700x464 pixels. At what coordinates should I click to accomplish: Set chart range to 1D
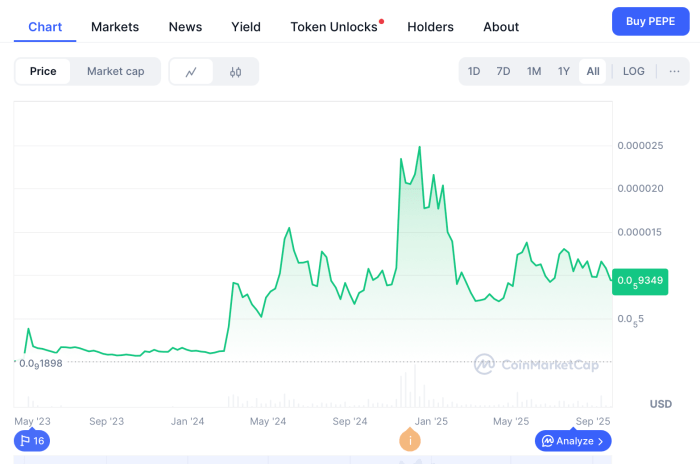pos(474,71)
